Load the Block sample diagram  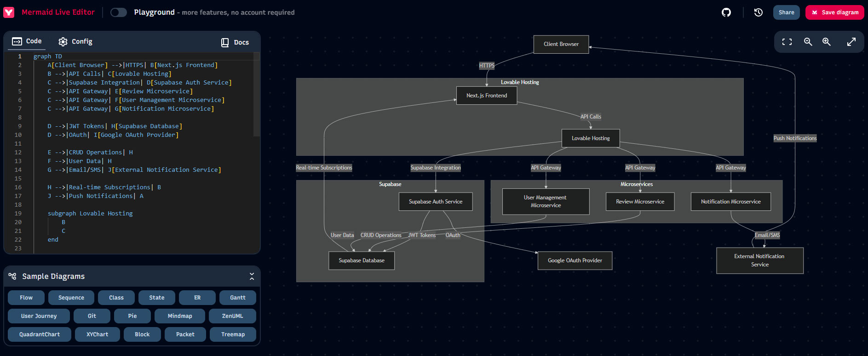142,334
